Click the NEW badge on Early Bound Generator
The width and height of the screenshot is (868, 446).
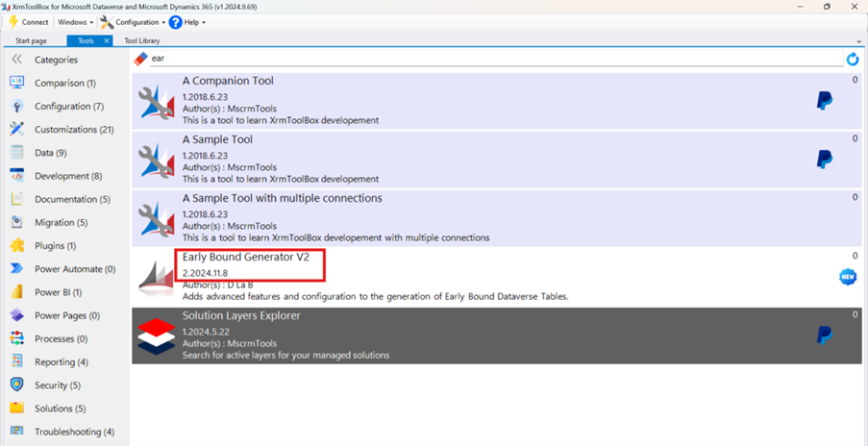[847, 277]
